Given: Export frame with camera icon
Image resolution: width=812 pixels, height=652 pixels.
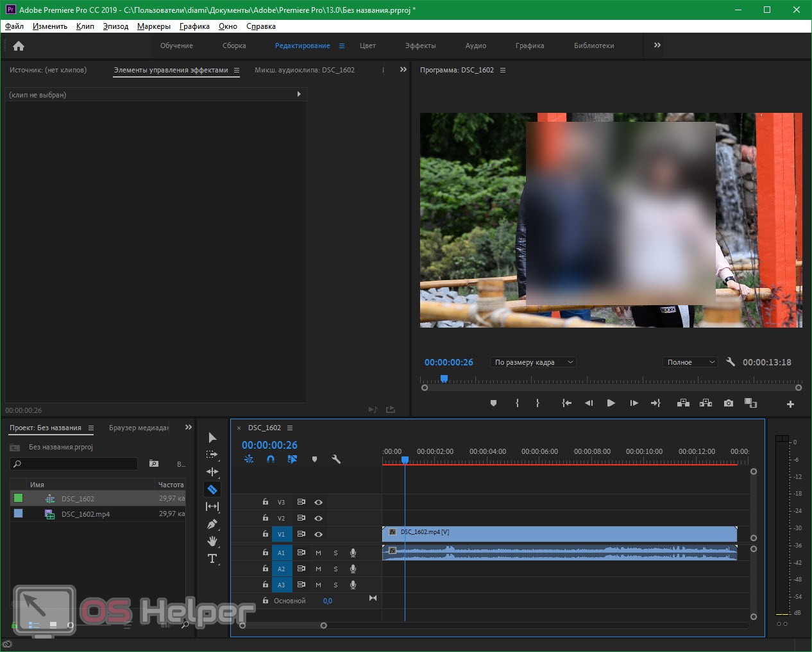Looking at the screenshot, I should [x=729, y=403].
